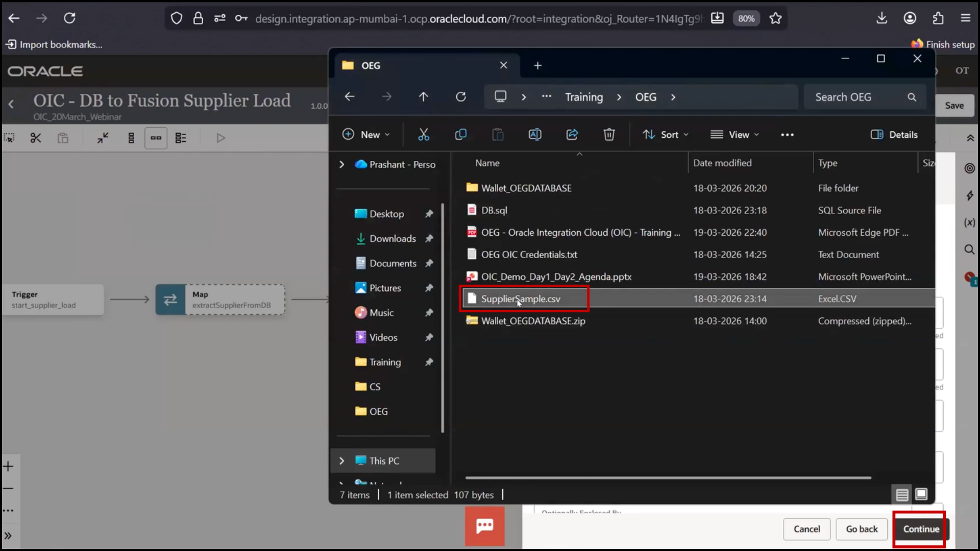This screenshot has width=980, height=551.
Task: Open Videos in quick access
Action: click(x=383, y=337)
